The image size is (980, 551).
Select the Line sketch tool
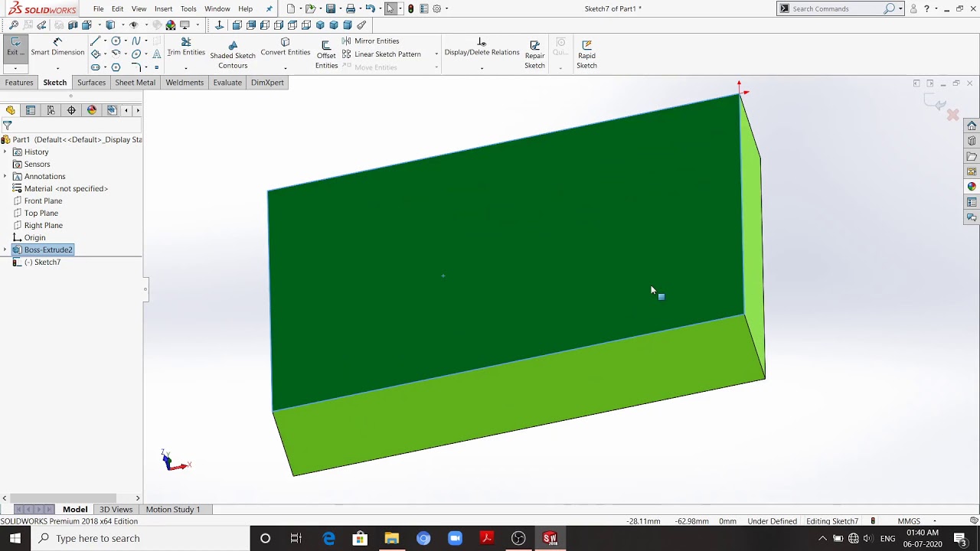click(96, 41)
